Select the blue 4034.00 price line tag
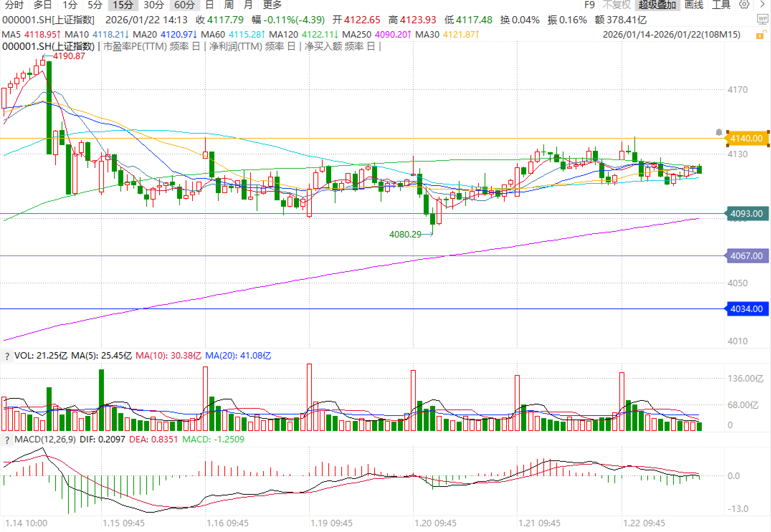Screen dimensions: 771x532 [x=747, y=309]
